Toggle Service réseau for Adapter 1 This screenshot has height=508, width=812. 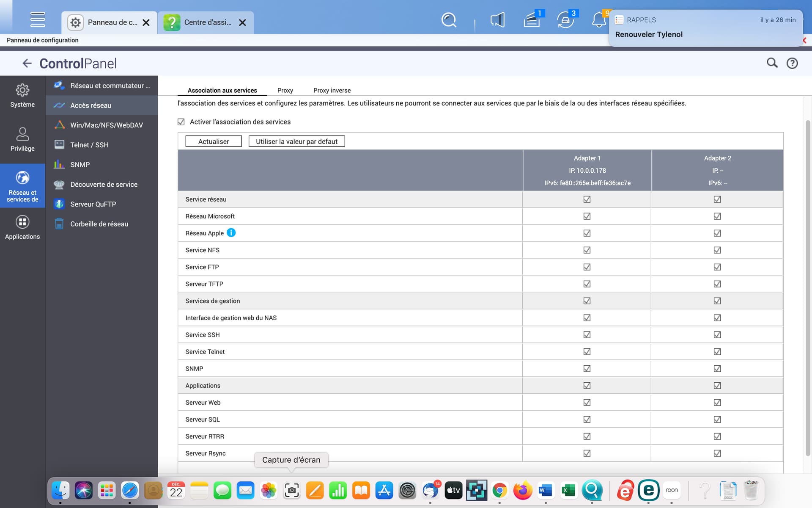587,199
